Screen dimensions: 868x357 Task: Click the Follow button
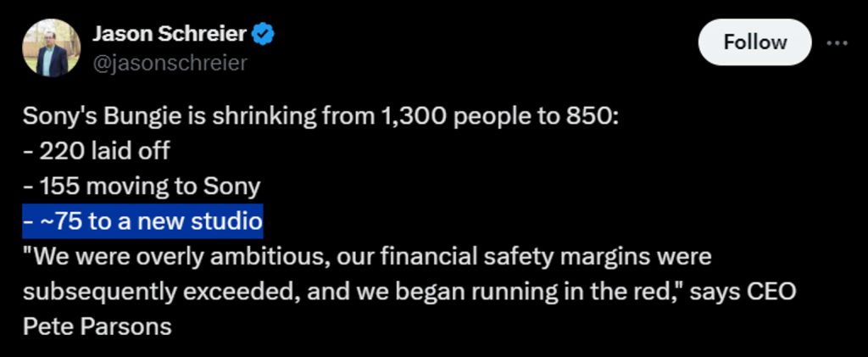[x=754, y=42]
